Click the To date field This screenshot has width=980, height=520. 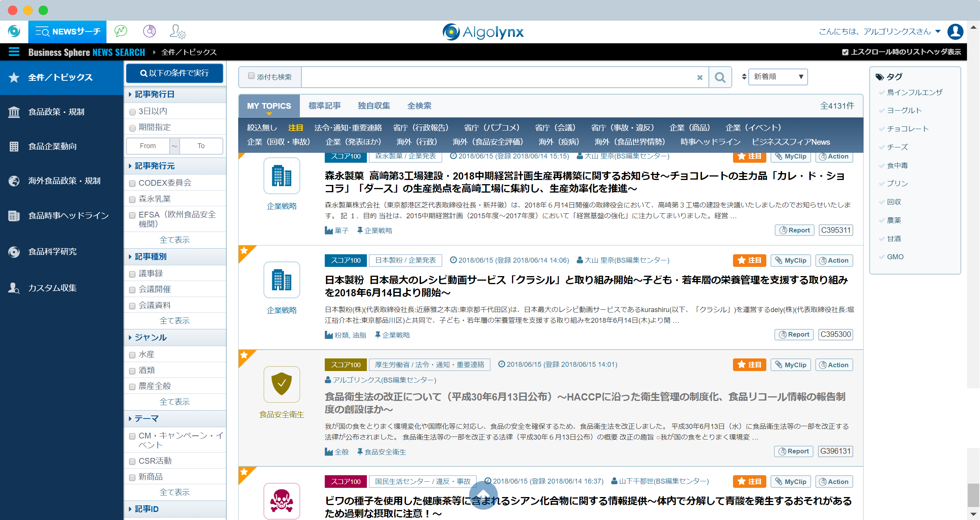[201, 146]
